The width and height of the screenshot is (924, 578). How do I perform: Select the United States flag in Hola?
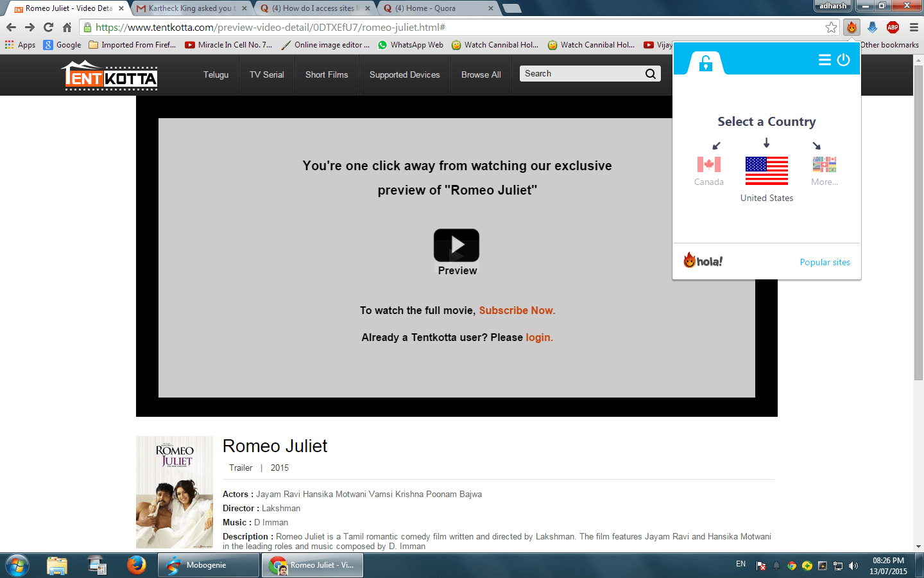(x=767, y=171)
